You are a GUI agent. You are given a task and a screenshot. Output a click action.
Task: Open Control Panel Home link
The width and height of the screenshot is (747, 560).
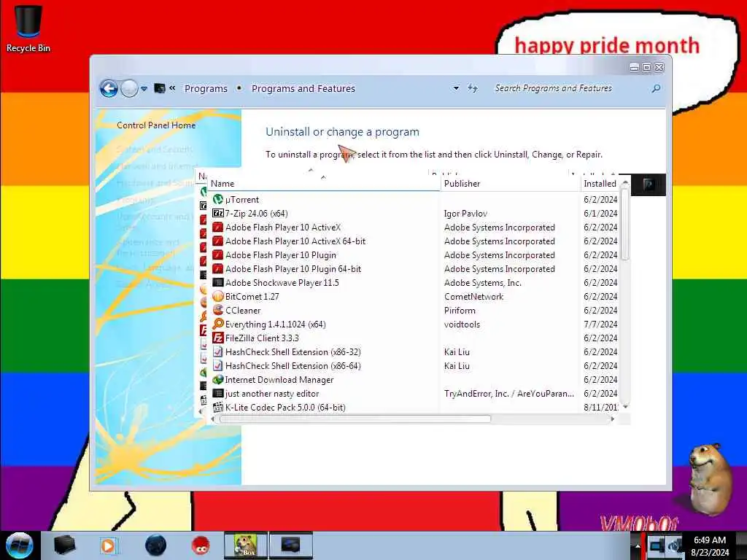pos(156,125)
